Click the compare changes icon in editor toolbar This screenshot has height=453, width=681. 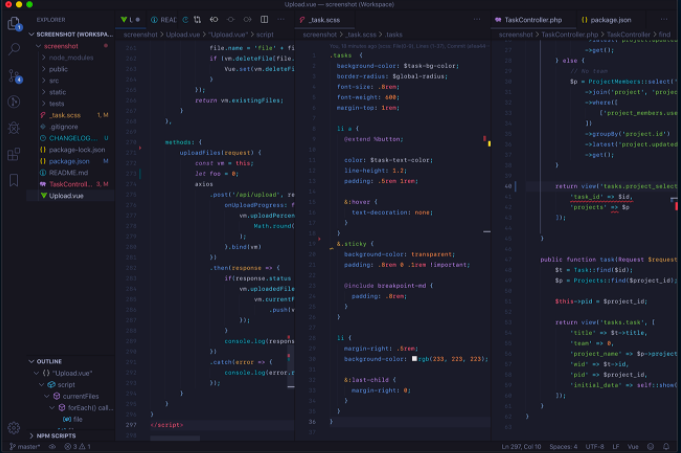[x=198, y=20]
